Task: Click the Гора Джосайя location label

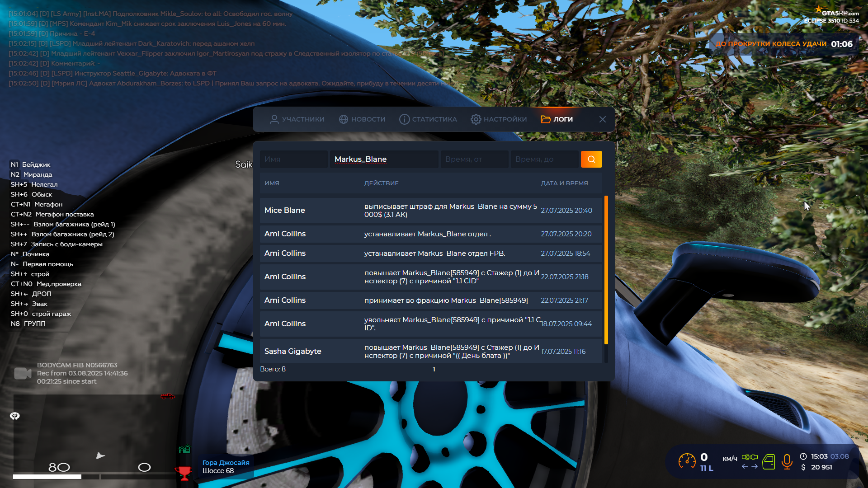Action: 226,463
